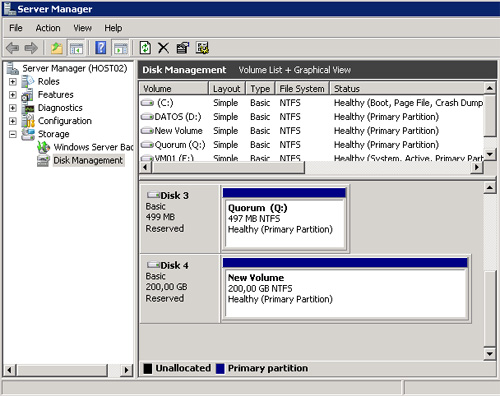Click the Diagnostics tree icon
This screenshot has height=396, width=500.
tap(28, 108)
